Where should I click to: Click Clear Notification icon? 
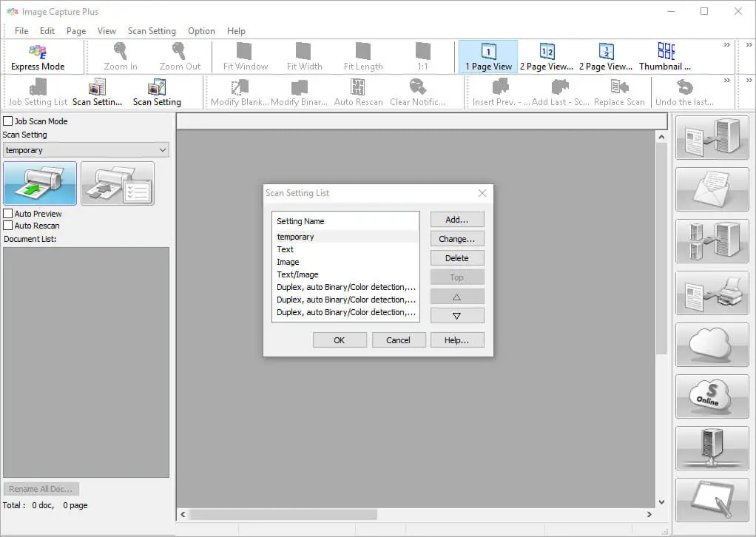(417, 92)
